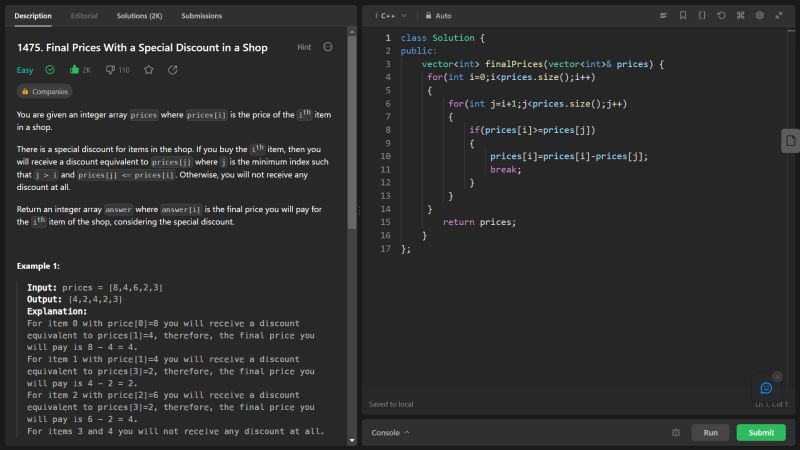The width and height of the screenshot is (800, 450).
Task: Click the Hint link
Action: 304,47
